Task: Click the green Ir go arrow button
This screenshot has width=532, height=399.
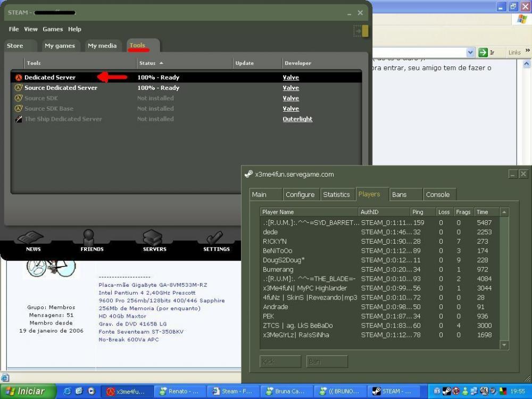Action: [x=483, y=52]
